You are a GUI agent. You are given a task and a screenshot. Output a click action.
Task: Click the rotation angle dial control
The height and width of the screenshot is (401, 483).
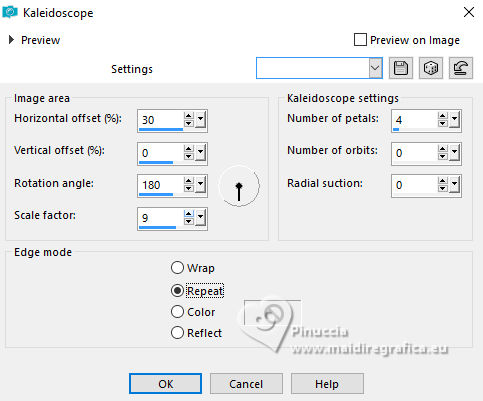tap(239, 186)
